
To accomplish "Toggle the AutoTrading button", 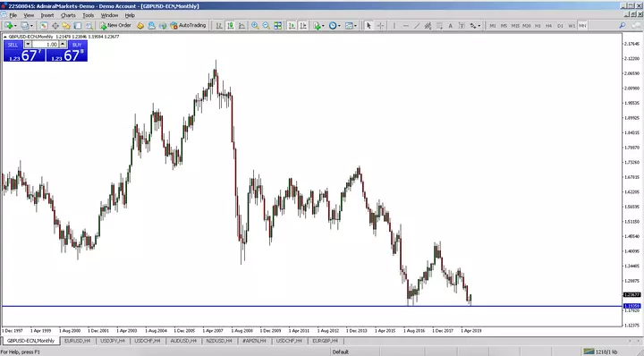I will click(x=188, y=25).
